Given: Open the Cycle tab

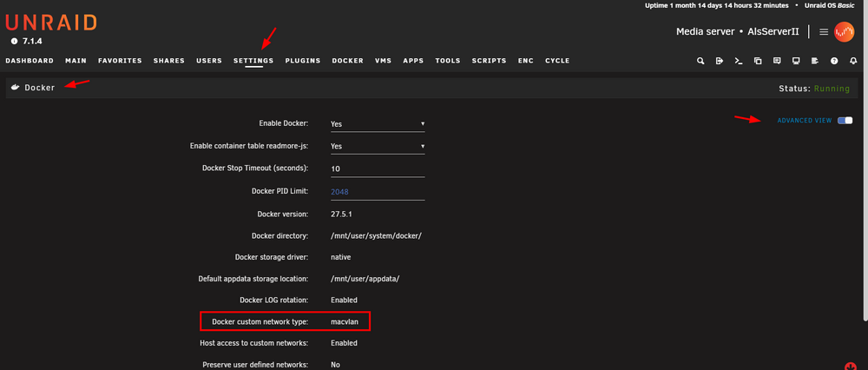Looking at the screenshot, I should tap(557, 61).
